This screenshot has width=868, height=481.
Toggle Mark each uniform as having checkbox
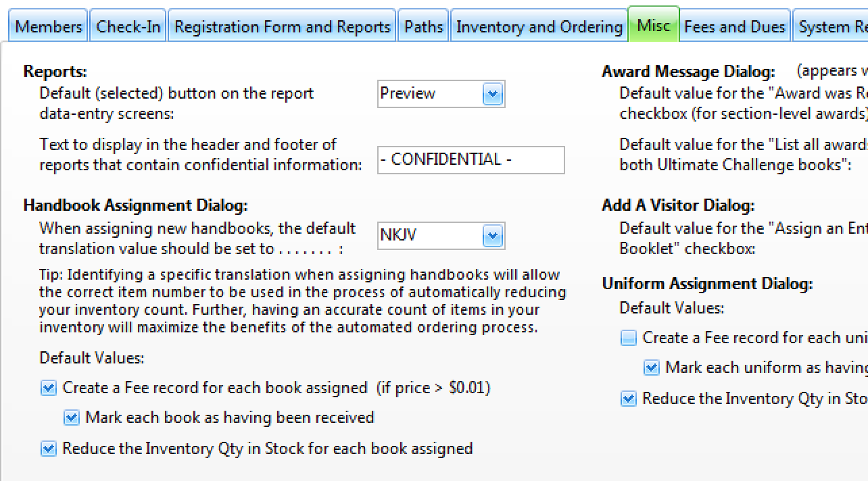point(652,368)
